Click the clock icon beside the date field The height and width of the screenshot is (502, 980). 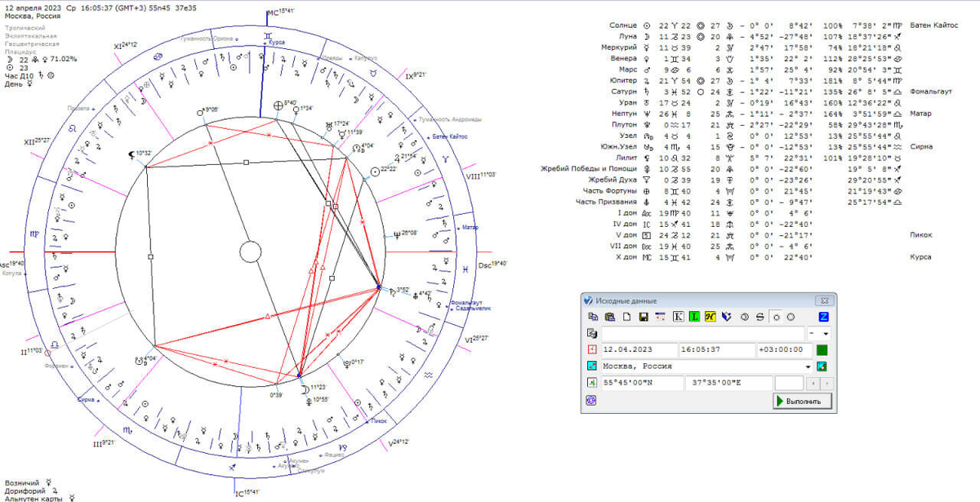tap(592, 349)
